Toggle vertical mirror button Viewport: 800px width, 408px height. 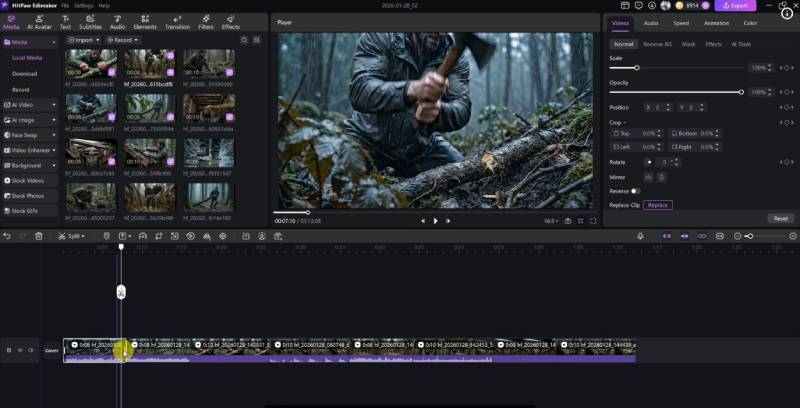[661, 177]
